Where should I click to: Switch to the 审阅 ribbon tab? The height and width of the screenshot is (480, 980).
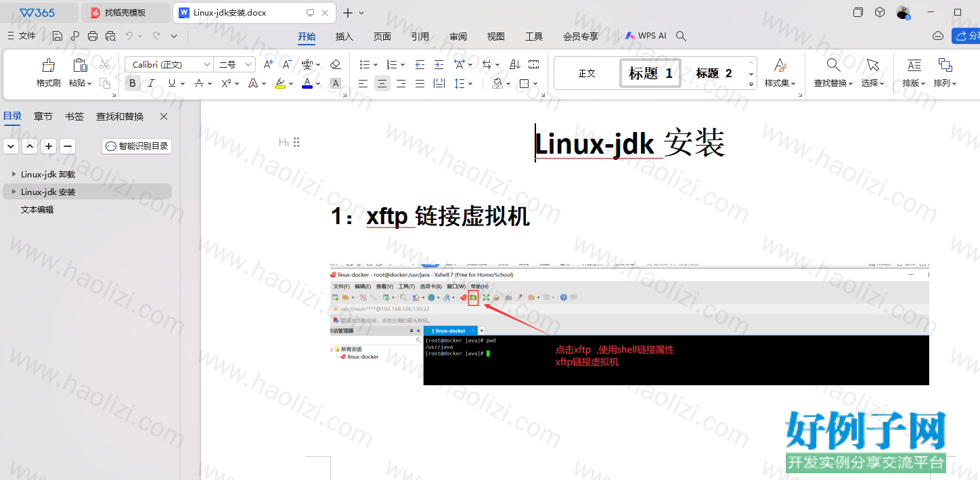tap(458, 37)
